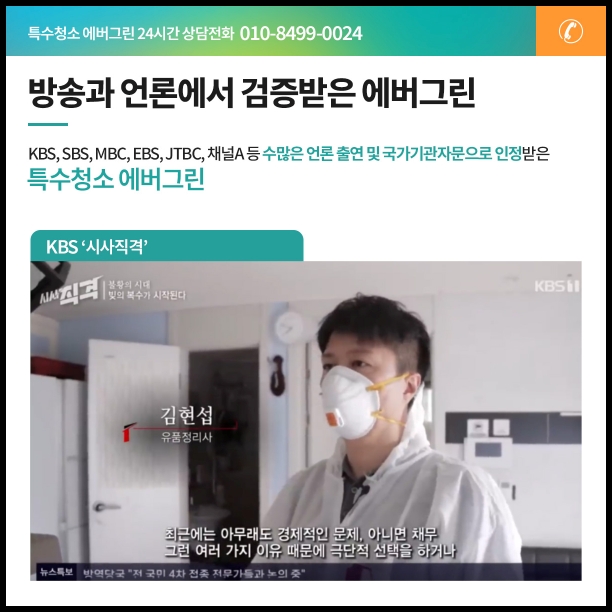Click the 뉴스특보 ticker label
The height and width of the screenshot is (612, 612).
tap(56, 573)
